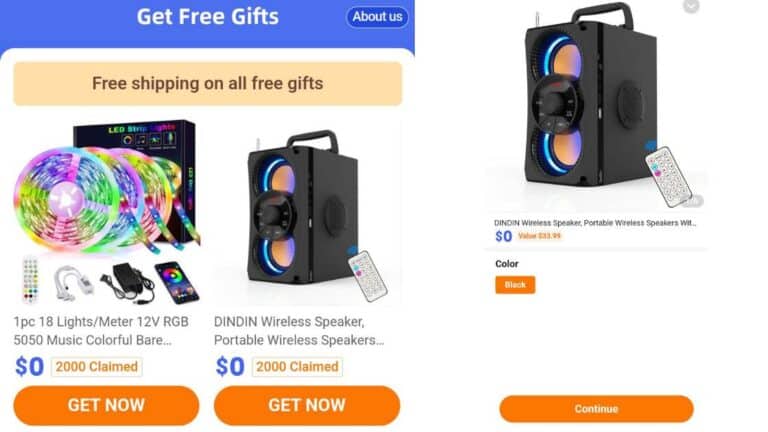Viewport: 768px width, 432px height.
Task: Click the Get Free Gifts header title
Action: (x=208, y=17)
